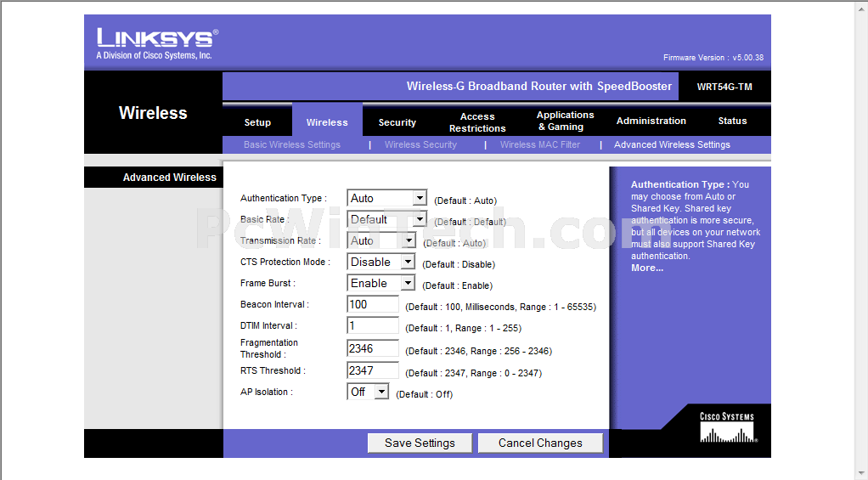Open the Basic Rate dropdown
The height and width of the screenshot is (480, 868).
(387, 219)
